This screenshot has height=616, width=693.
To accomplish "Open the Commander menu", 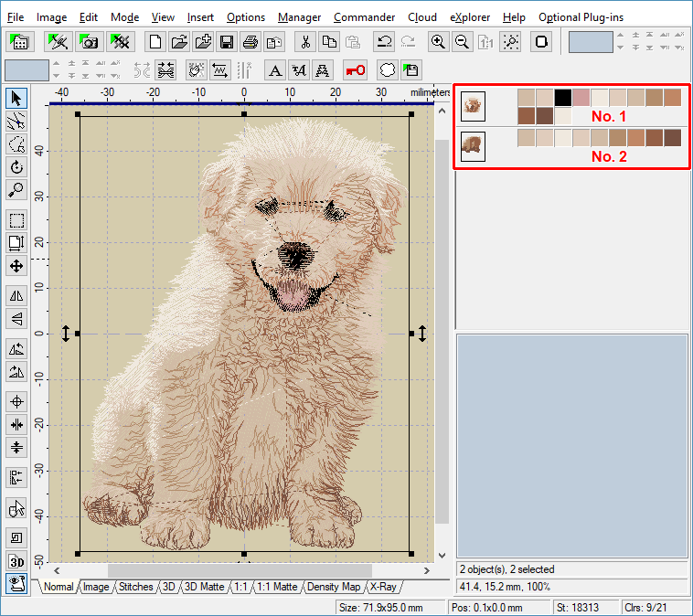I will point(364,17).
